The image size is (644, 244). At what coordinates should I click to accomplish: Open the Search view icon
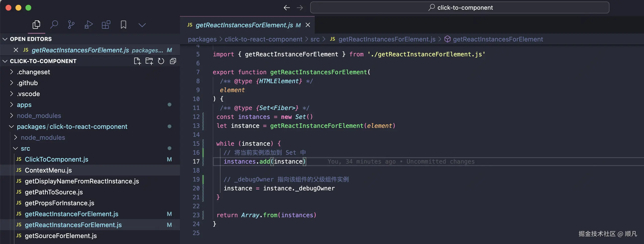[x=54, y=25]
